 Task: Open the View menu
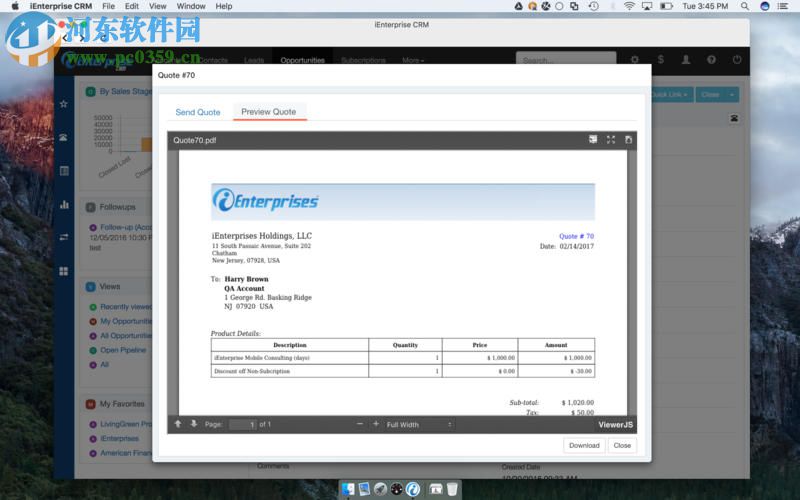point(158,6)
